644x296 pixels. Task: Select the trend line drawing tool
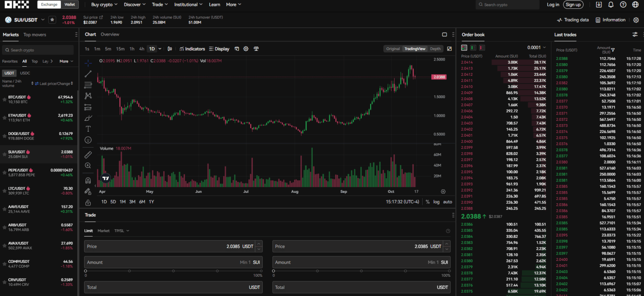tap(88, 74)
